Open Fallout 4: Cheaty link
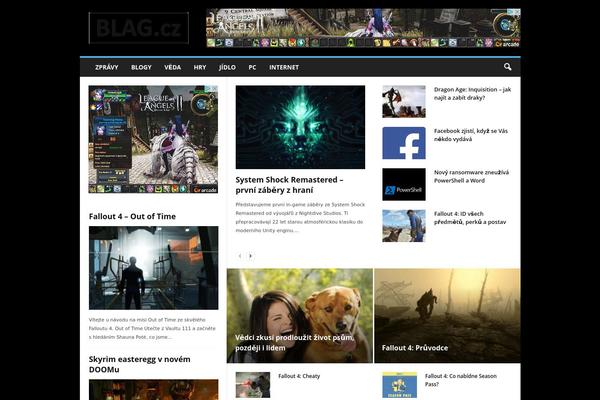Image resolution: width=600 pixels, height=400 pixels. (x=299, y=376)
